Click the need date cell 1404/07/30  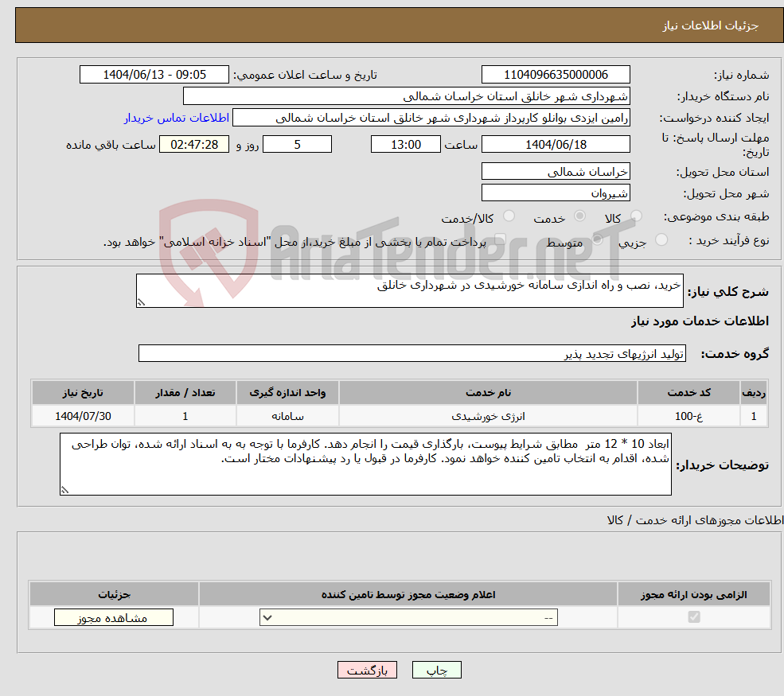[83, 416]
